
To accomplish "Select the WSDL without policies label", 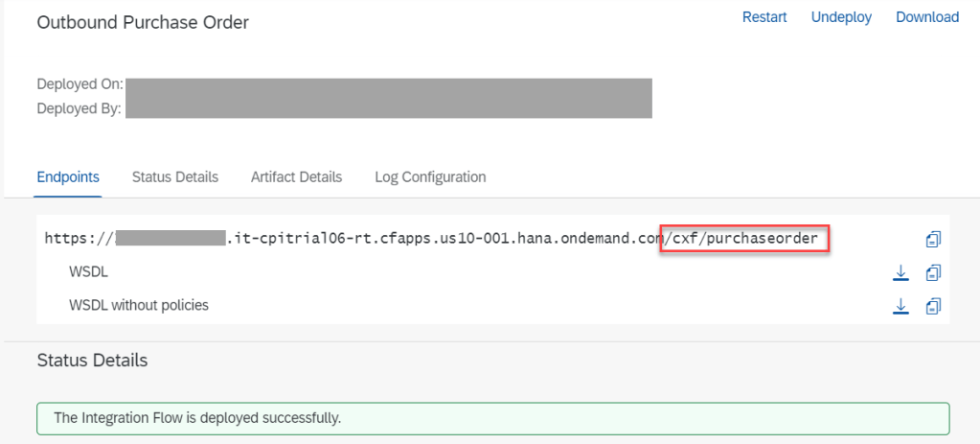I will (x=139, y=305).
